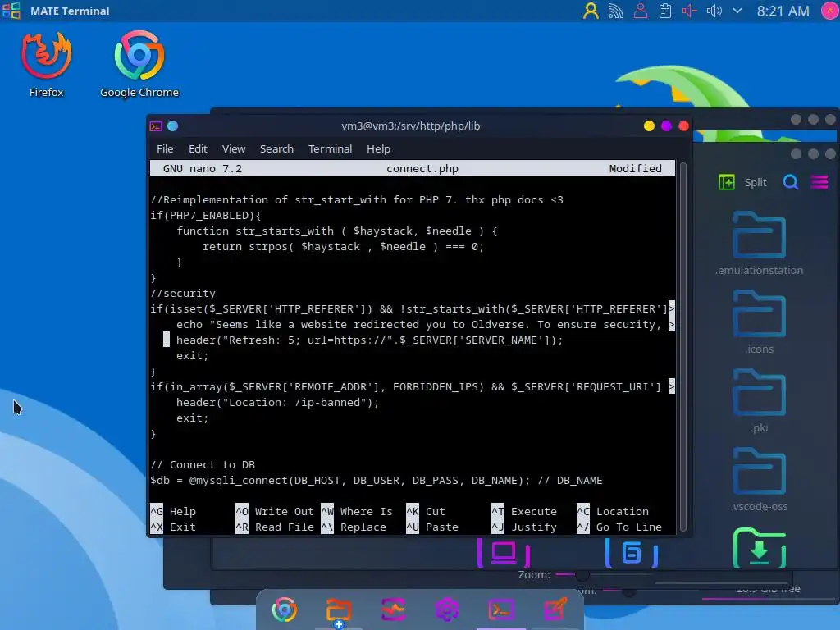
Task: Open the clipboard manager tray icon
Action: [664, 11]
